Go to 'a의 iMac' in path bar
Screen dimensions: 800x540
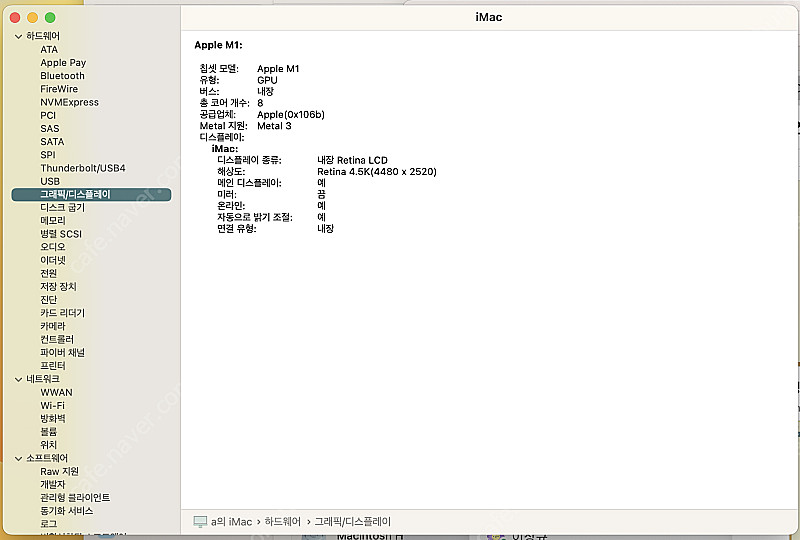tap(231, 522)
